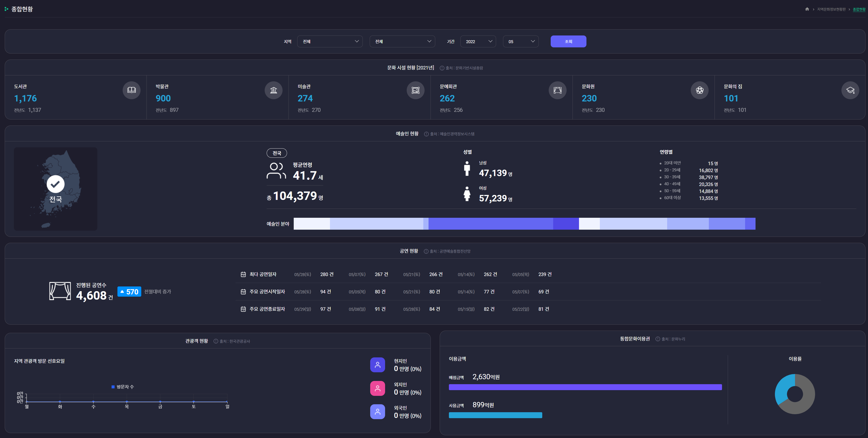This screenshot has height=438, width=868.
Task: Click the 20대 미만 age row
Action: click(689, 163)
